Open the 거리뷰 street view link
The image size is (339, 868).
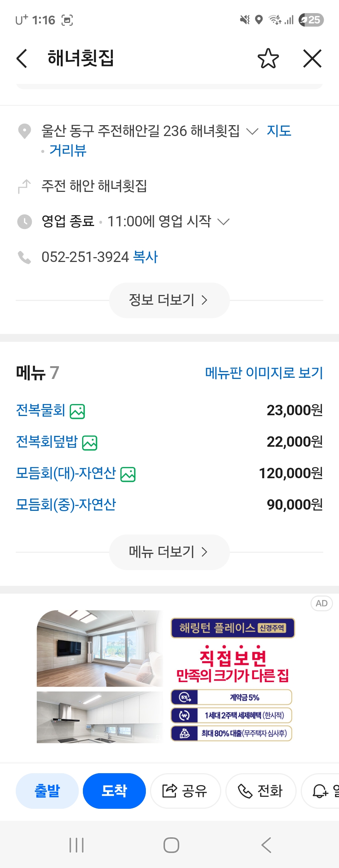(x=68, y=151)
